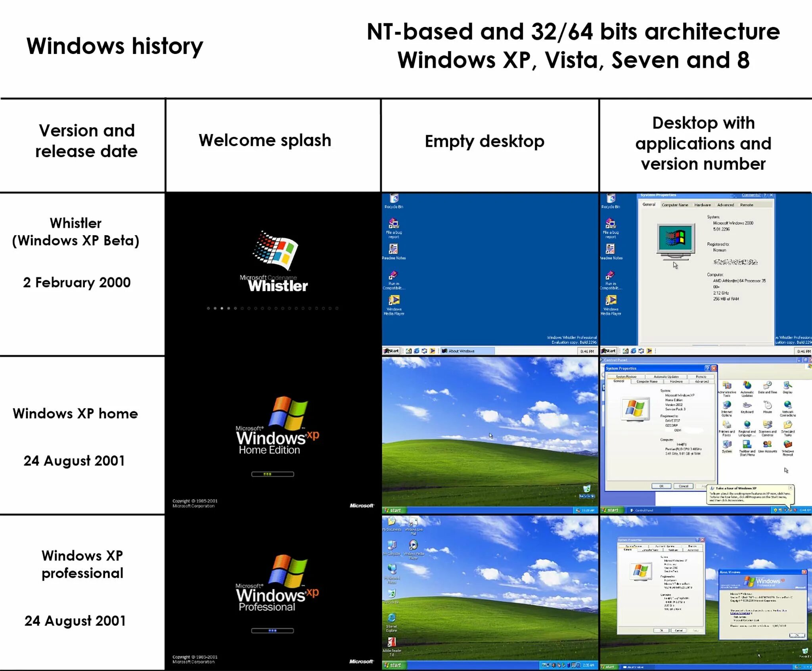Screen dimensions: 812x671
Task: Click the Windows XP Home Edition loading bar
Action: [x=272, y=474]
